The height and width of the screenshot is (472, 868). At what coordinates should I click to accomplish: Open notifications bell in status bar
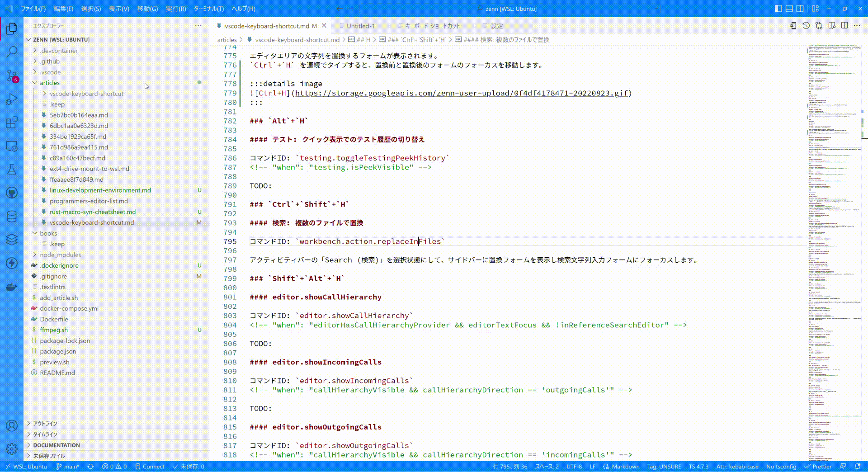coord(858,467)
